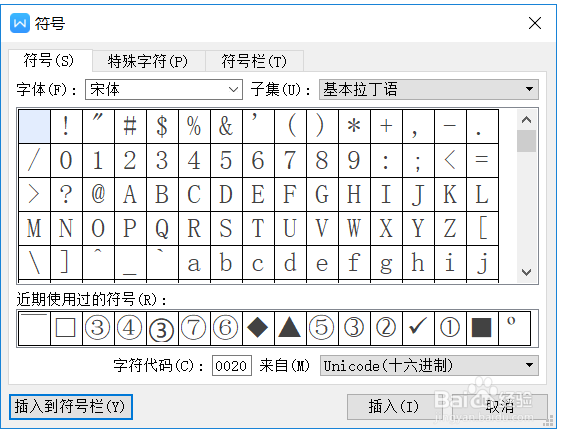566x437 pixels.
Task: Switch to the 符号栏(T) tab
Action: pyautogui.click(x=254, y=61)
